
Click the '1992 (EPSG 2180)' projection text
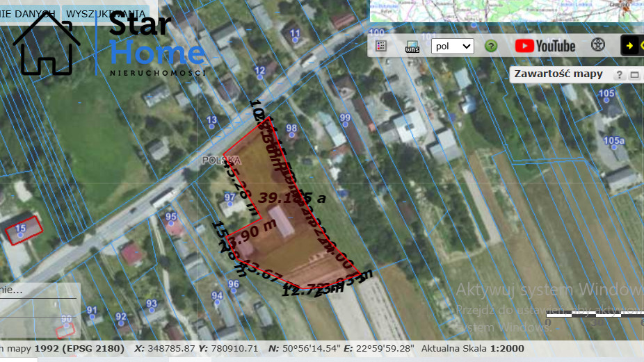(79, 349)
